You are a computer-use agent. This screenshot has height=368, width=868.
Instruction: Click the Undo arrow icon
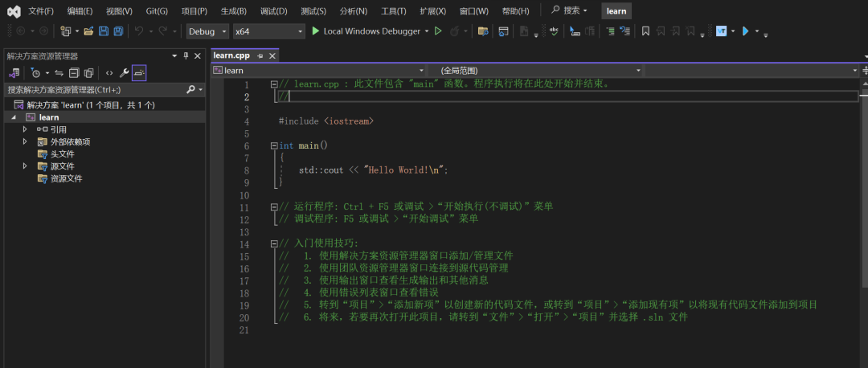[x=139, y=31]
